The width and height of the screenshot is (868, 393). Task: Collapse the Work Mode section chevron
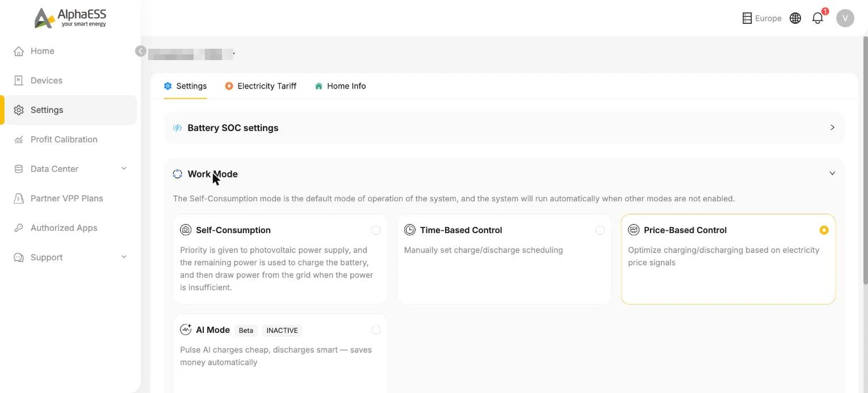tap(832, 174)
